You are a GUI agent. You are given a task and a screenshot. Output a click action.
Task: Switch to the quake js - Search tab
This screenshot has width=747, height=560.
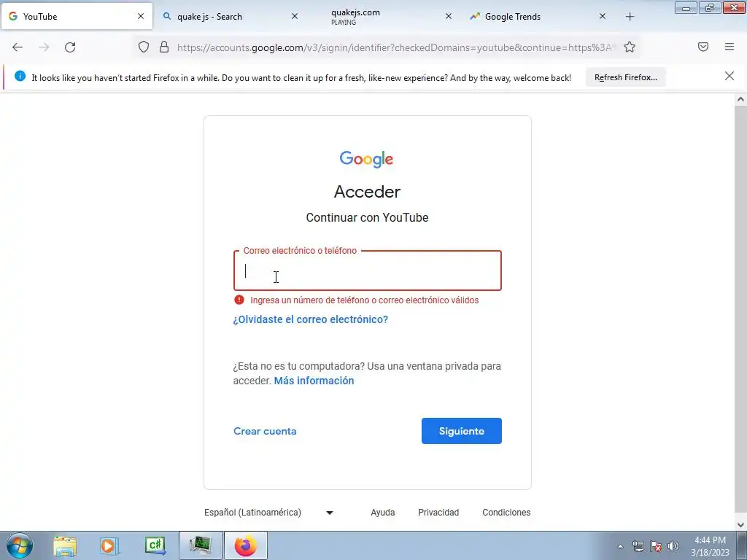(x=230, y=17)
